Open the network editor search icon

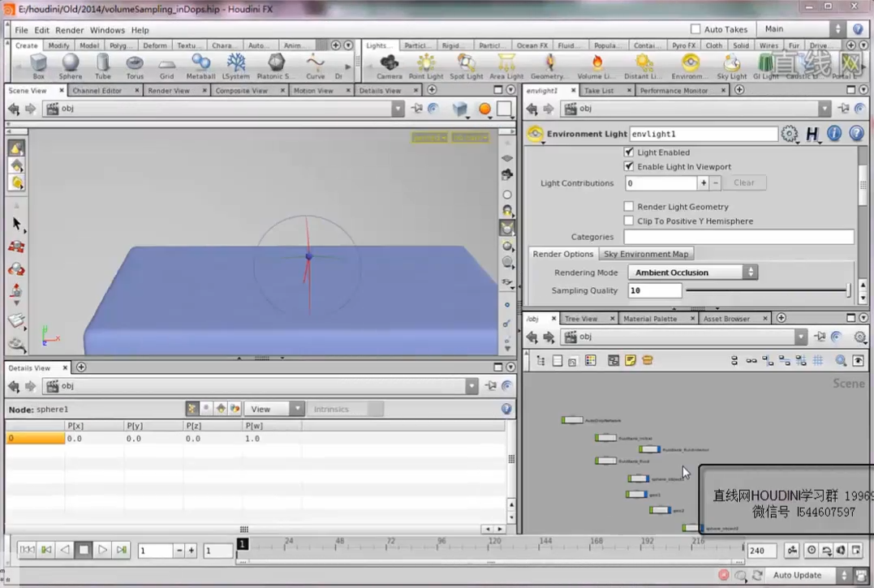click(841, 361)
